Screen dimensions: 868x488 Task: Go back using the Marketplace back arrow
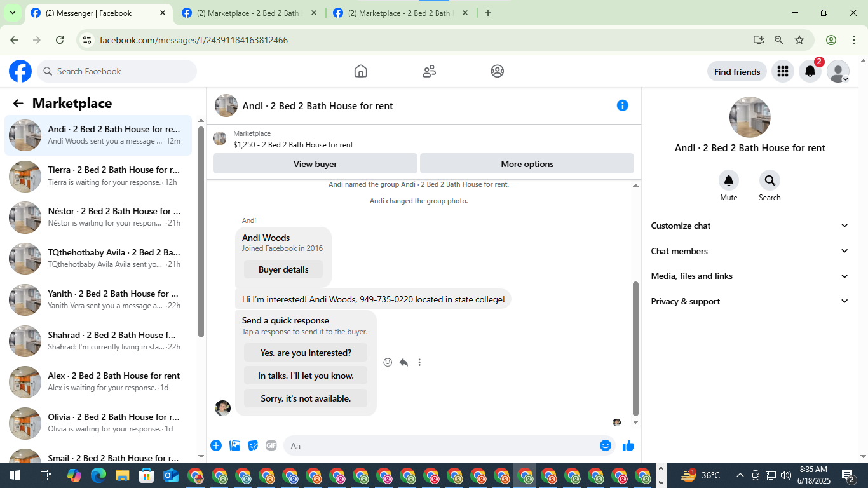tap(18, 104)
